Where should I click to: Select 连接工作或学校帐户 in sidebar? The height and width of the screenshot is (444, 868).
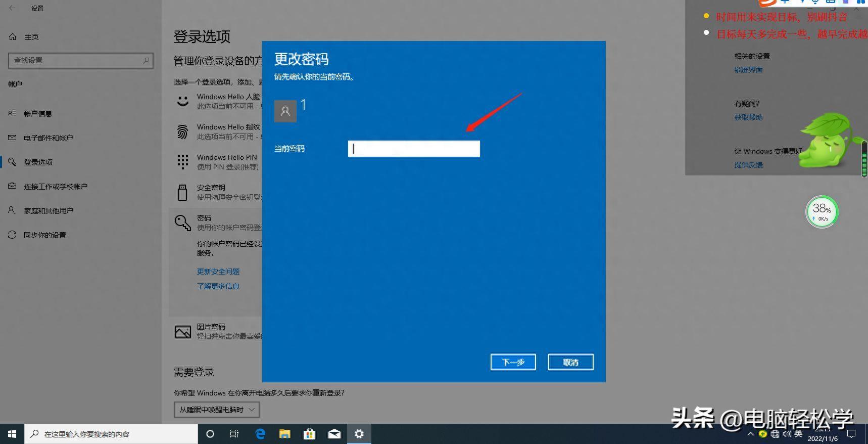(x=56, y=187)
